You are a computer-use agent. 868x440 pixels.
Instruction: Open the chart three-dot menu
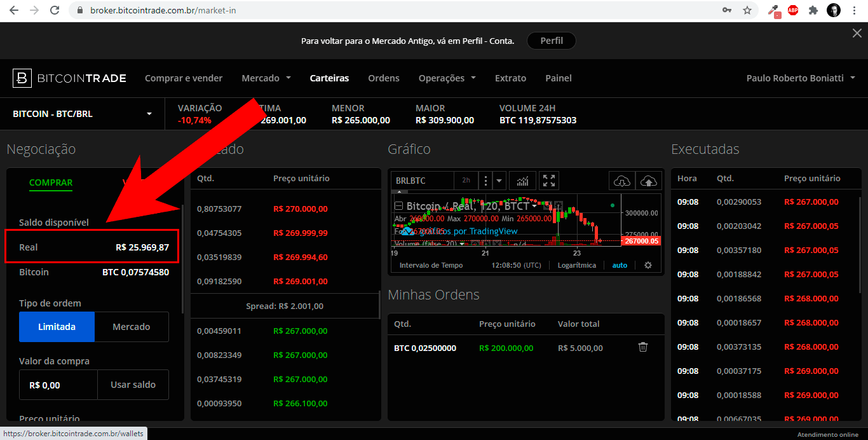(x=484, y=181)
